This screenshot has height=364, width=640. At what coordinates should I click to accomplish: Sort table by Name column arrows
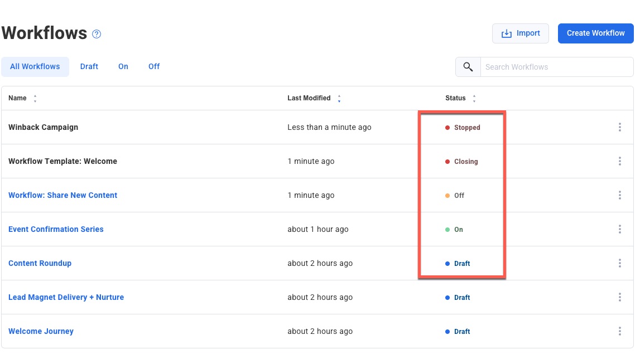[35, 99]
